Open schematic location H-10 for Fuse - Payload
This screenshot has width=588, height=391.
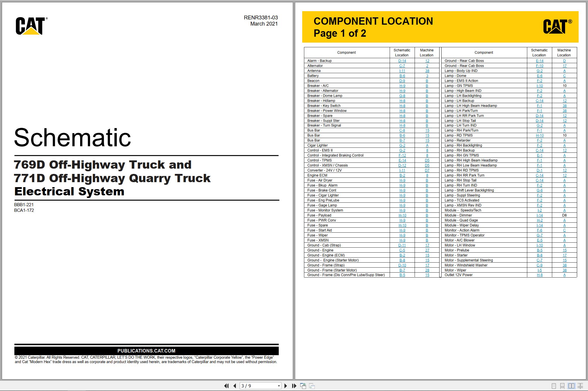click(x=402, y=215)
